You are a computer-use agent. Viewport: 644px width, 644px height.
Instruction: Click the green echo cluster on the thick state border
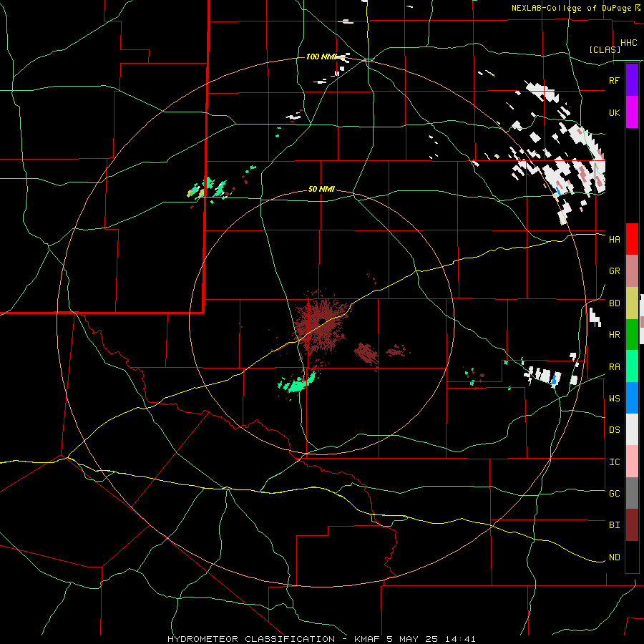click(208, 187)
